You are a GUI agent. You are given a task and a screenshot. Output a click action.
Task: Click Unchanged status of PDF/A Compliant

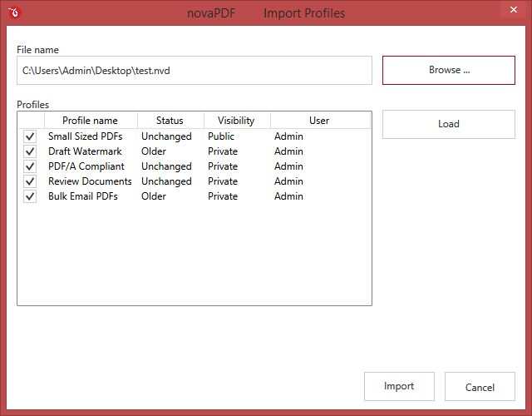(x=166, y=166)
